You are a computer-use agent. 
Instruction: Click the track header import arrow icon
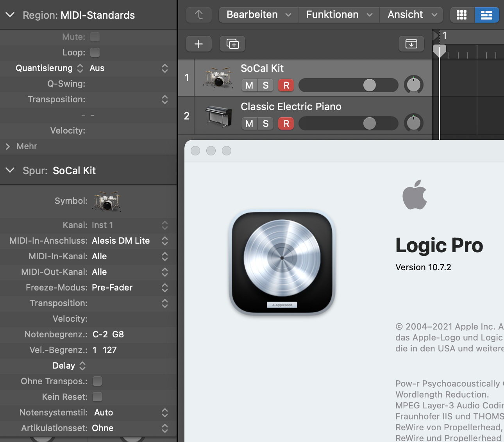point(411,44)
